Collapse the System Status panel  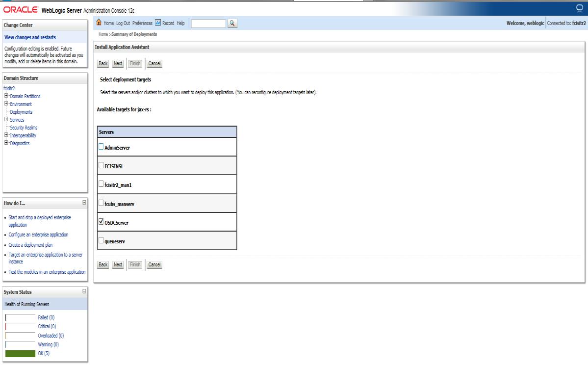(84, 291)
